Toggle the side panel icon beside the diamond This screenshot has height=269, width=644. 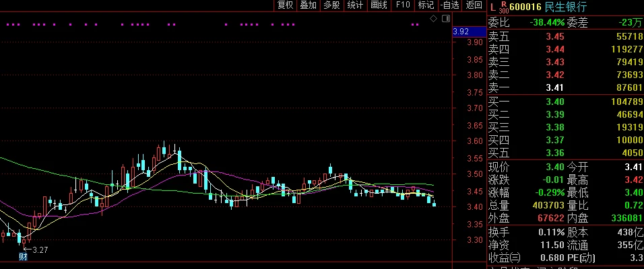coord(446,18)
